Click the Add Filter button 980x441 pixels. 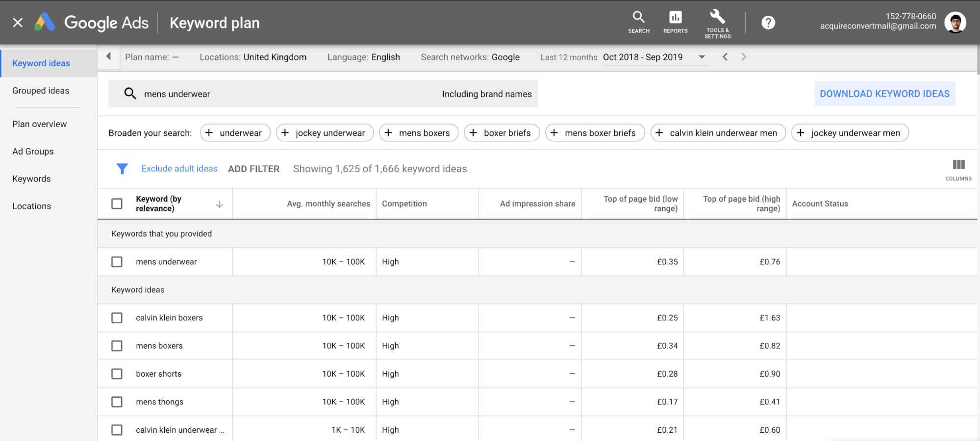click(x=253, y=169)
